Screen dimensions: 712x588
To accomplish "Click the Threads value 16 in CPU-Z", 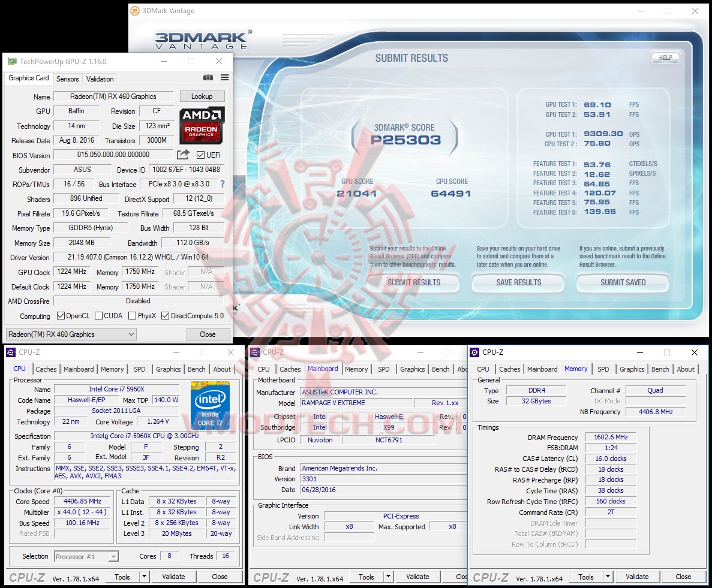I will click(225, 556).
